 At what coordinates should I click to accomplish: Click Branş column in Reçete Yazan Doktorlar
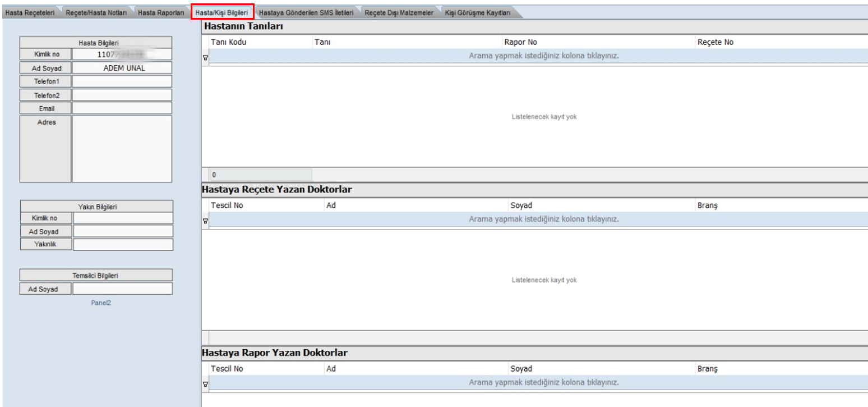point(707,205)
